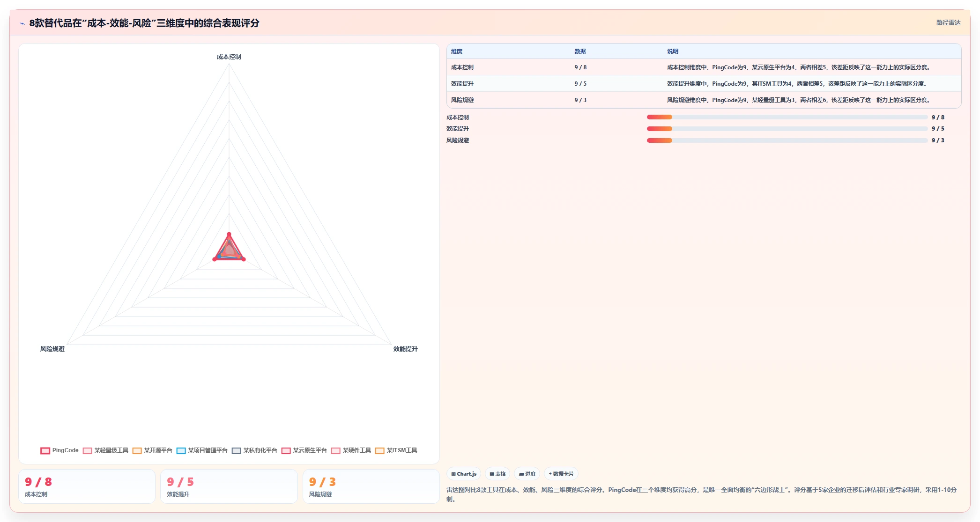Viewport: 980px width, 522px height.
Task: Click the 9 / 3 value in table
Action: 580,100
